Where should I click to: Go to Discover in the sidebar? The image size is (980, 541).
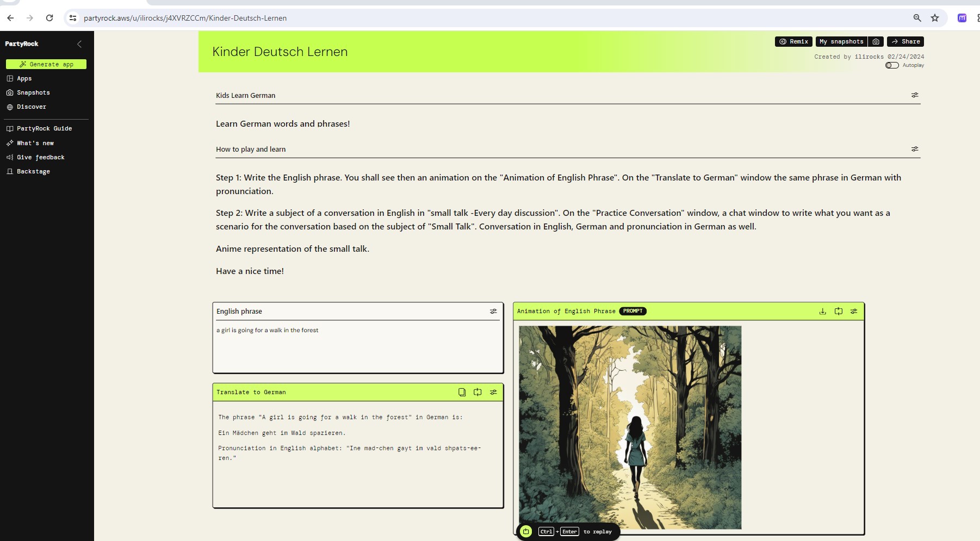(x=31, y=107)
